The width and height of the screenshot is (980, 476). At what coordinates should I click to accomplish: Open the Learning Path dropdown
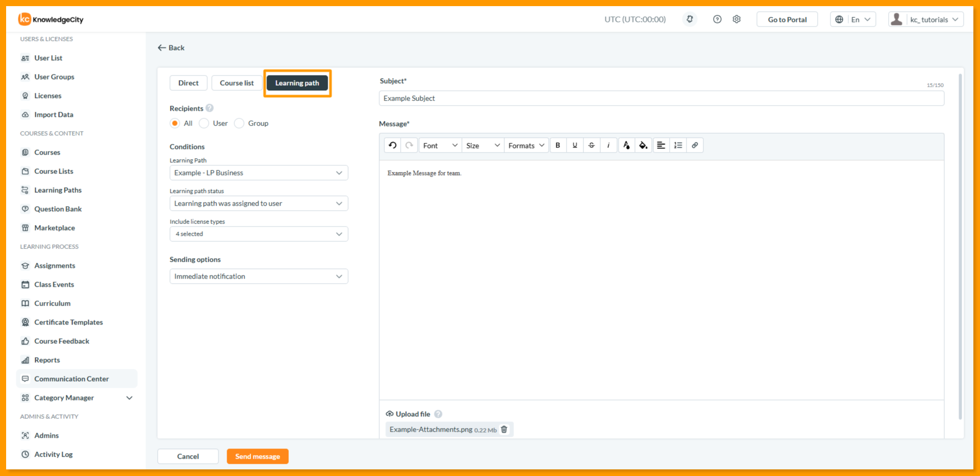pos(259,173)
